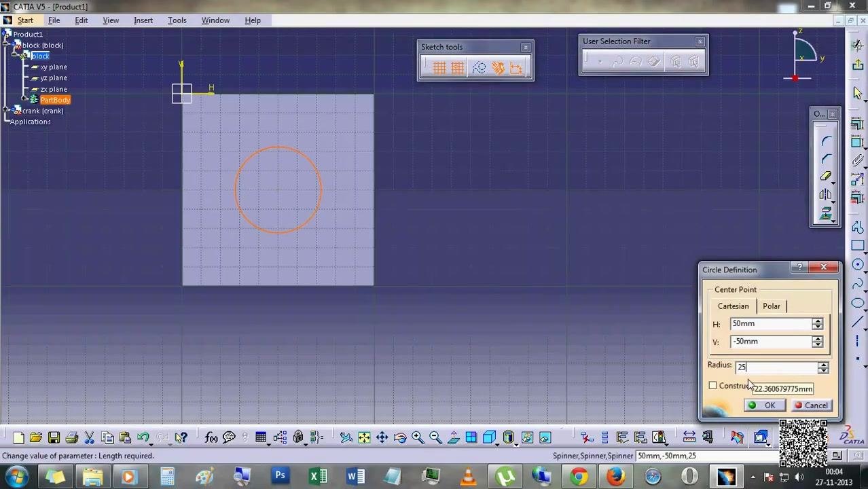
Task: Toggle Geometrical Constraints in Sketch tools
Action: (x=498, y=68)
